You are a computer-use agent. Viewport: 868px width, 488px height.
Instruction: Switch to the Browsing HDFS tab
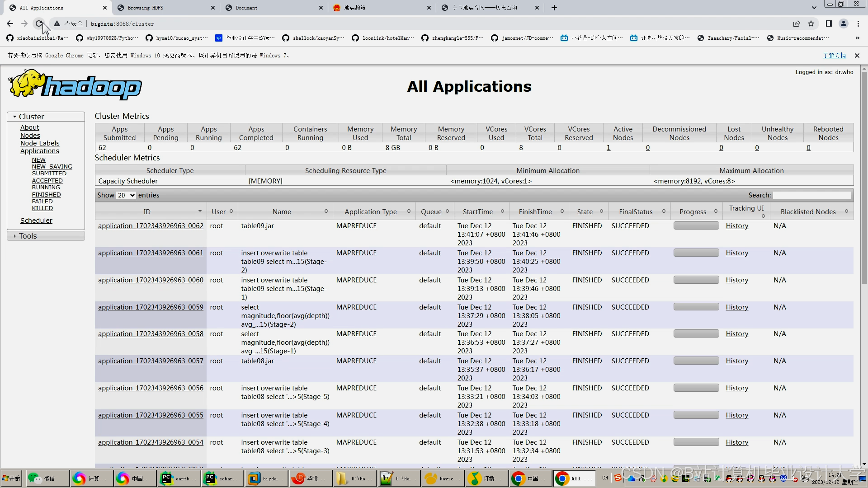click(x=146, y=8)
